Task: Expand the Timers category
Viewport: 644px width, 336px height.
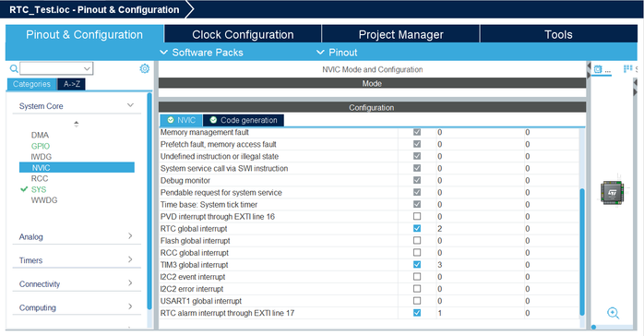Action: click(x=77, y=260)
